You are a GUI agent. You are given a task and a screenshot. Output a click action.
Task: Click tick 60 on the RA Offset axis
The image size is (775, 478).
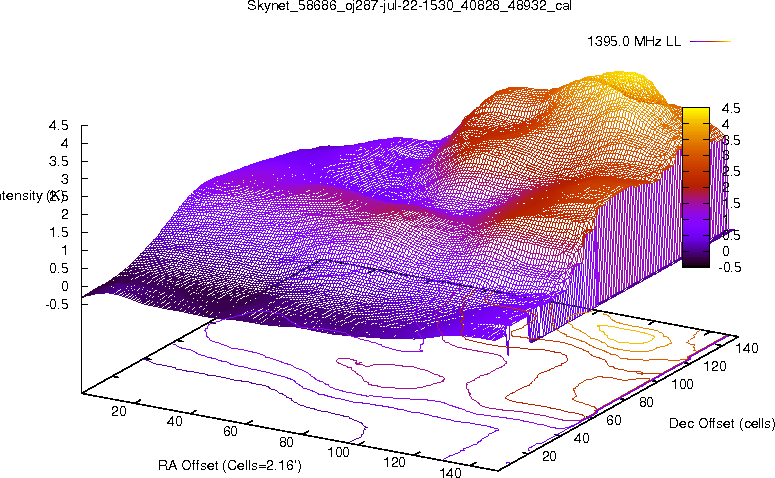[230, 432]
